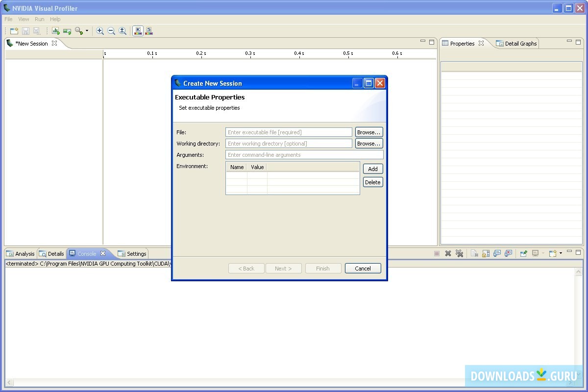Select the kernel 'K' timeline icon

[137, 31]
